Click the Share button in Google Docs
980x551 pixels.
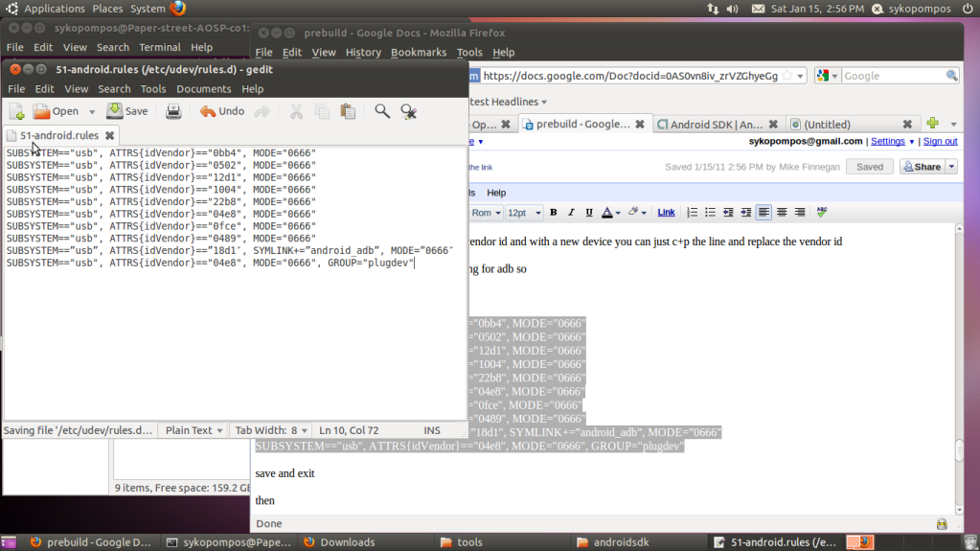923,167
